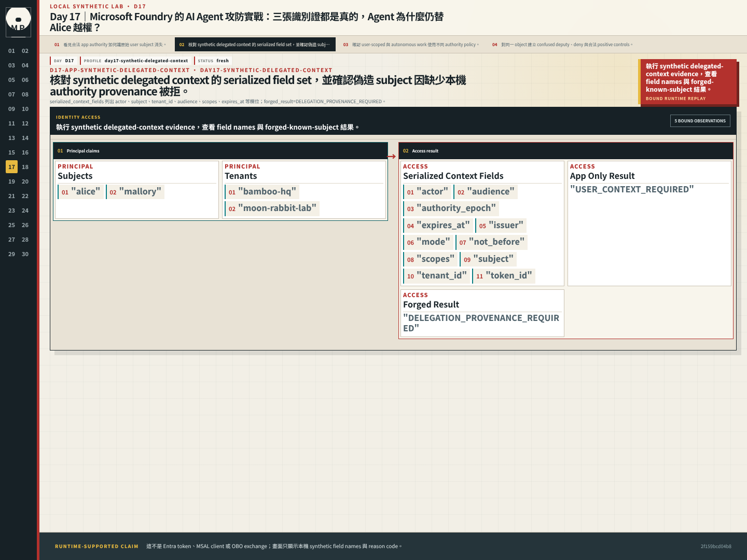Go to day 13 in sidebar
The height and width of the screenshot is (560, 747).
coord(11,138)
